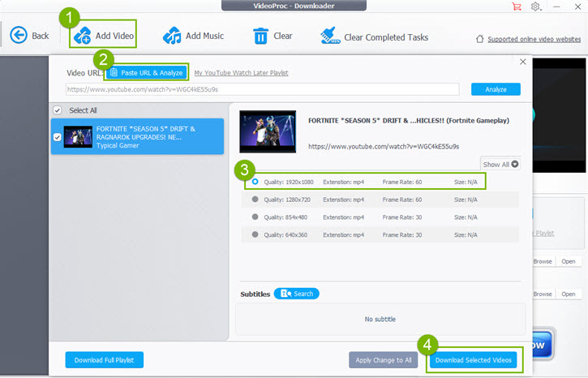Toggle the Select All checkbox
588x378 pixels.
tap(58, 110)
